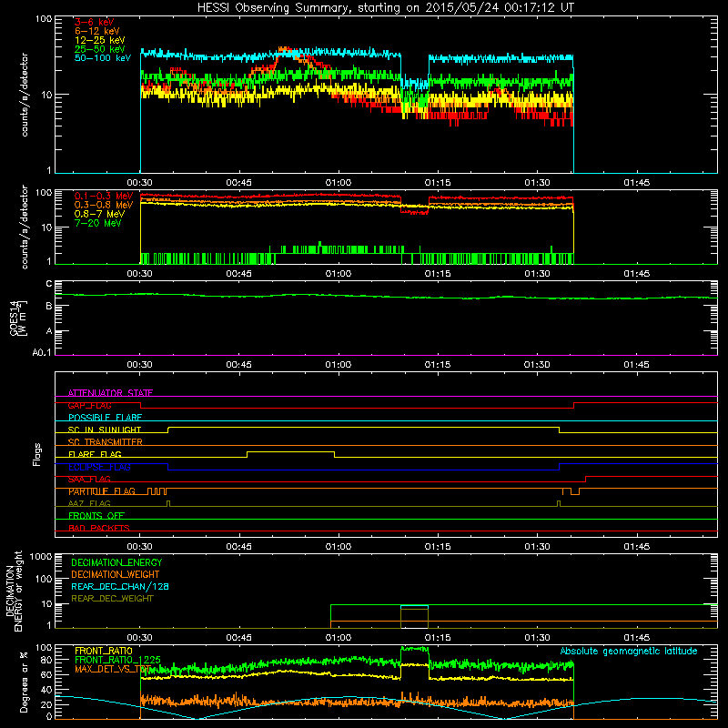Image resolution: width=728 pixels, height=728 pixels.
Task: Select the PARTICLE_FLAG label
Action: click(x=102, y=491)
